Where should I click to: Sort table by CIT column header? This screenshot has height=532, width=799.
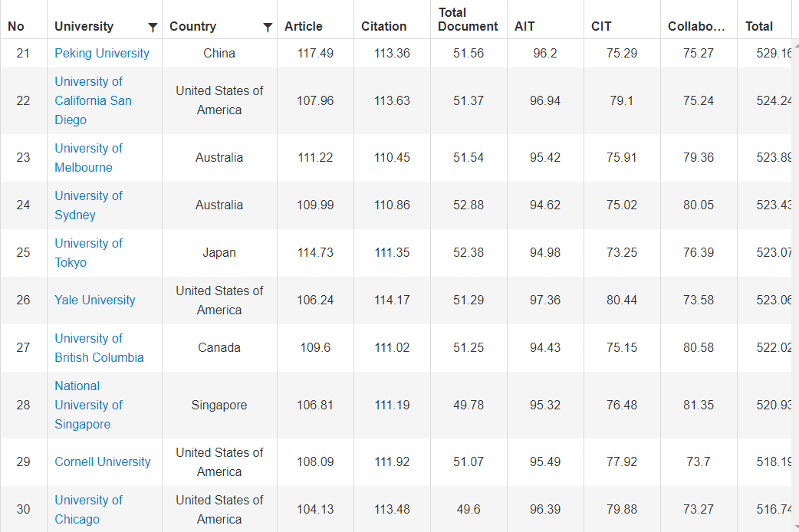[602, 27]
